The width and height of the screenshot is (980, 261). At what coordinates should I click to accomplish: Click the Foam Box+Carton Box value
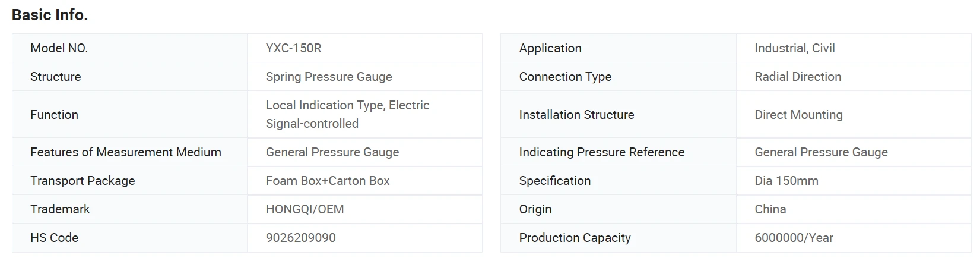328,181
